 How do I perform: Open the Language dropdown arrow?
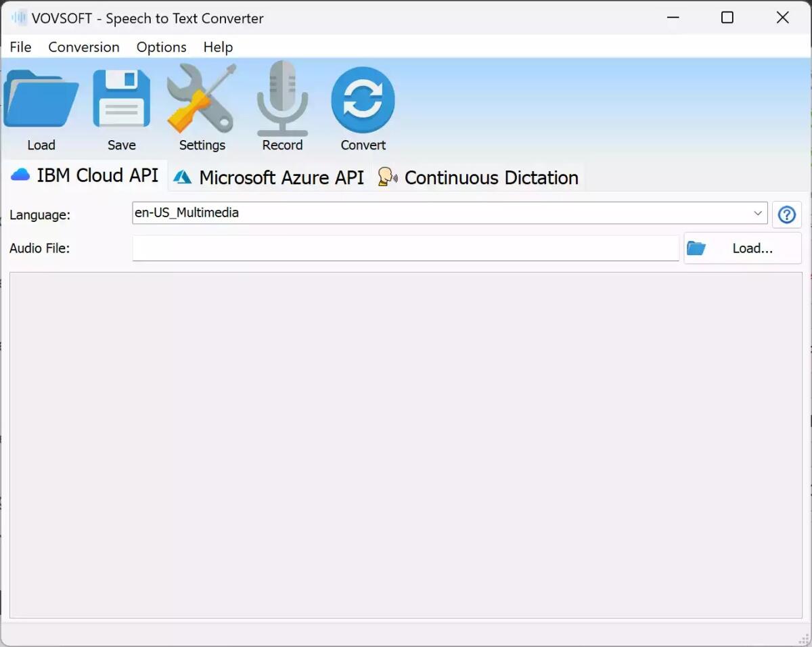coord(758,213)
